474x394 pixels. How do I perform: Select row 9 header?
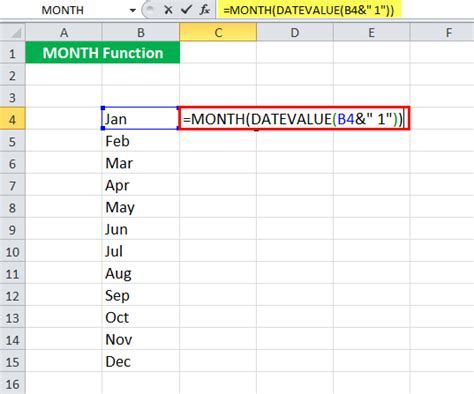13,229
